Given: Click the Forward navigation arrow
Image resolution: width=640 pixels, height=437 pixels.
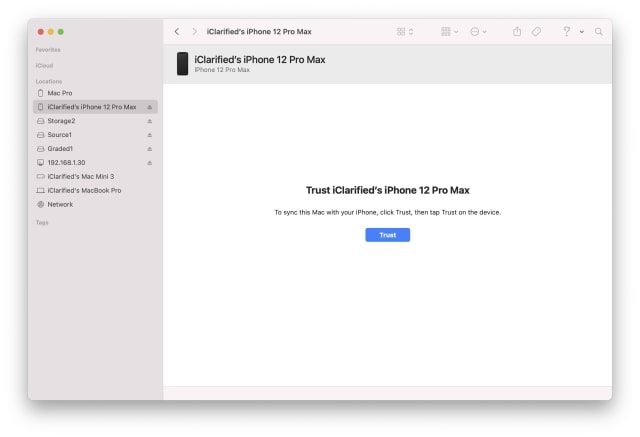Looking at the screenshot, I should (194, 32).
